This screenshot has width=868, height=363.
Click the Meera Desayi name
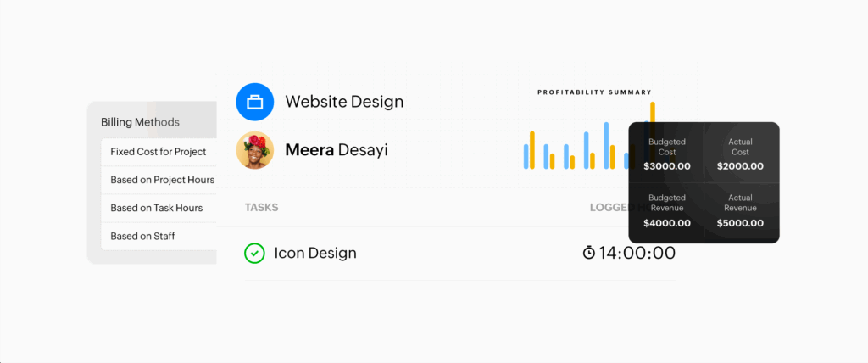coord(336,150)
